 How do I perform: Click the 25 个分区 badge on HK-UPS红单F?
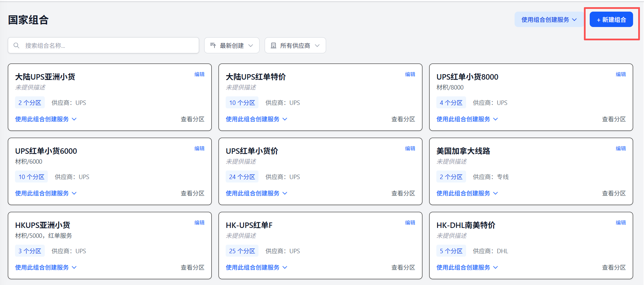242,251
